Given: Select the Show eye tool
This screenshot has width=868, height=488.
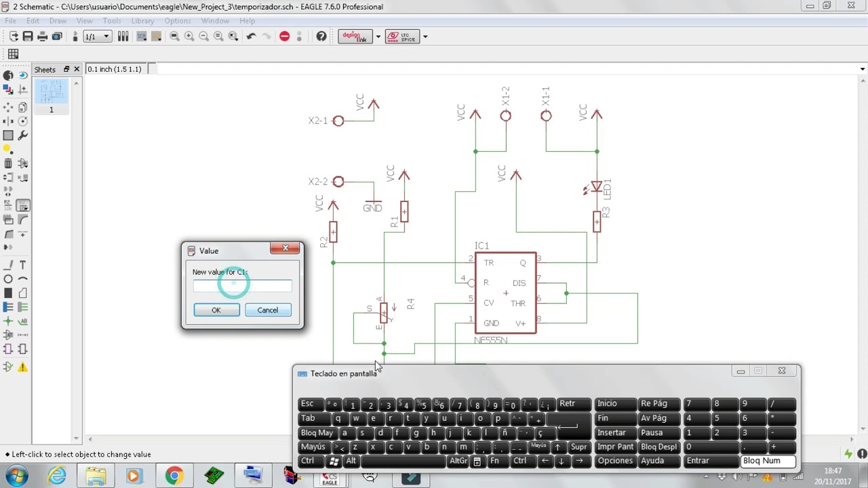Looking at the screenshot, I should [22, 76].
